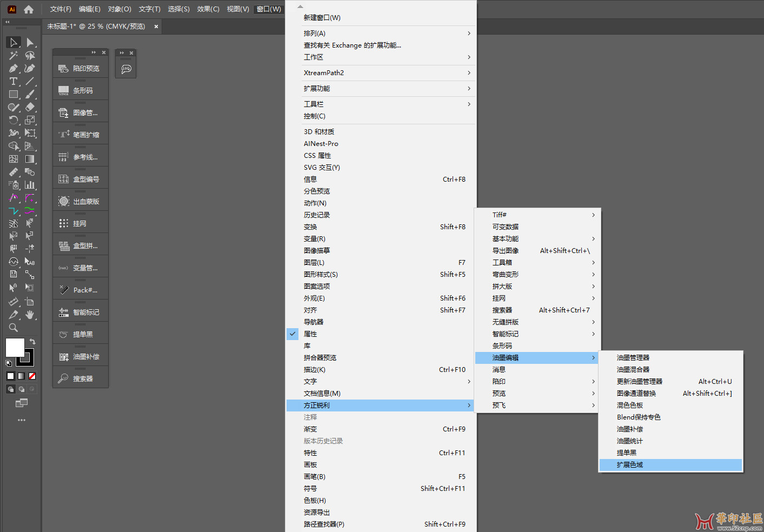Open the 挂网 panel button
The image size is (764, 532).
click(x=80, y=224)
